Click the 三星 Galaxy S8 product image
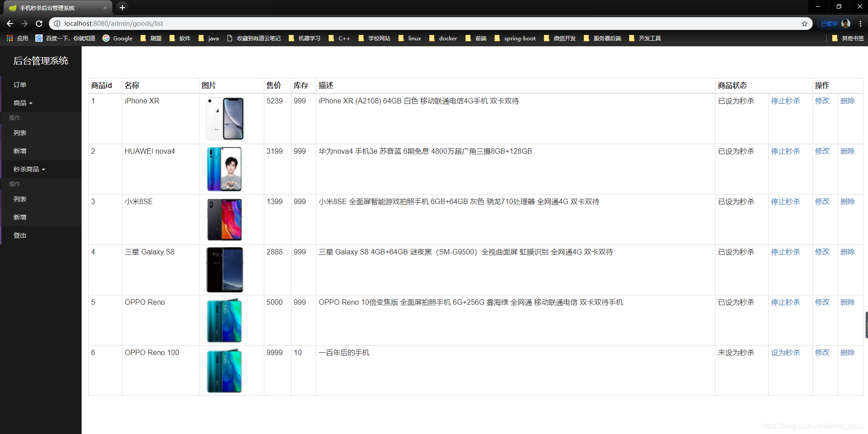The width and height of the screenshot is (868, 434). (225, 270)
